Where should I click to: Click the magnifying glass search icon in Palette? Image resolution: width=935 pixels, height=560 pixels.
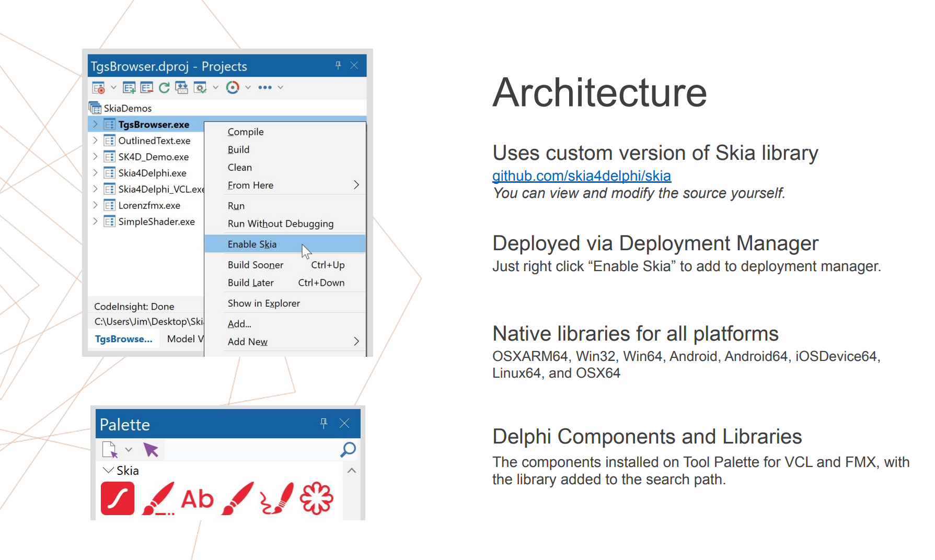click(348, 450)
